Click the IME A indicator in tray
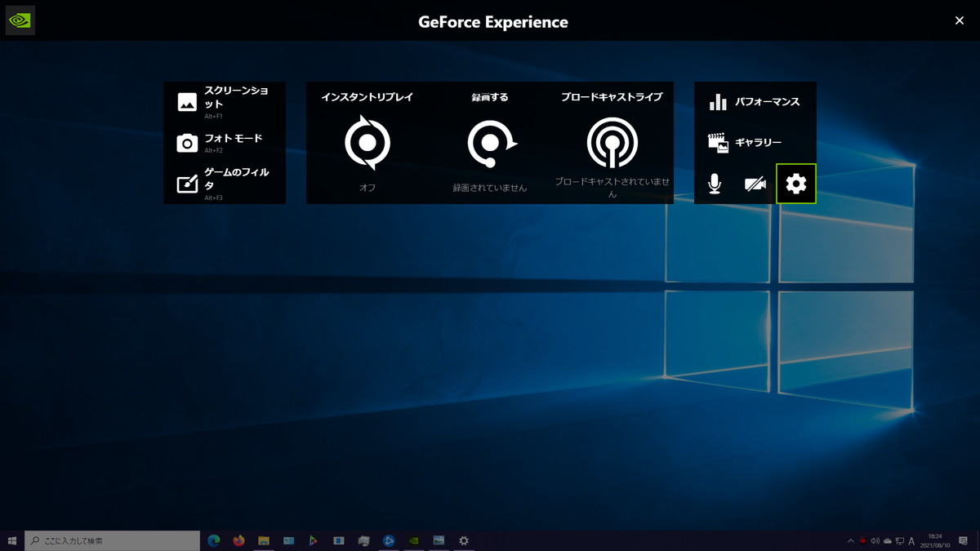This screenshot has width=980, height=551. [911, 540]
